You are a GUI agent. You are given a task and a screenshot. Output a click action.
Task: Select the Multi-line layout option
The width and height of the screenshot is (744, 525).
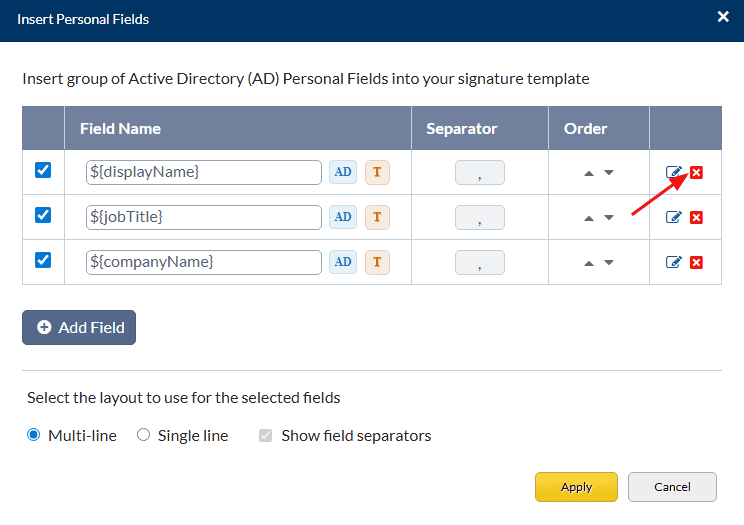click(34, 435)
